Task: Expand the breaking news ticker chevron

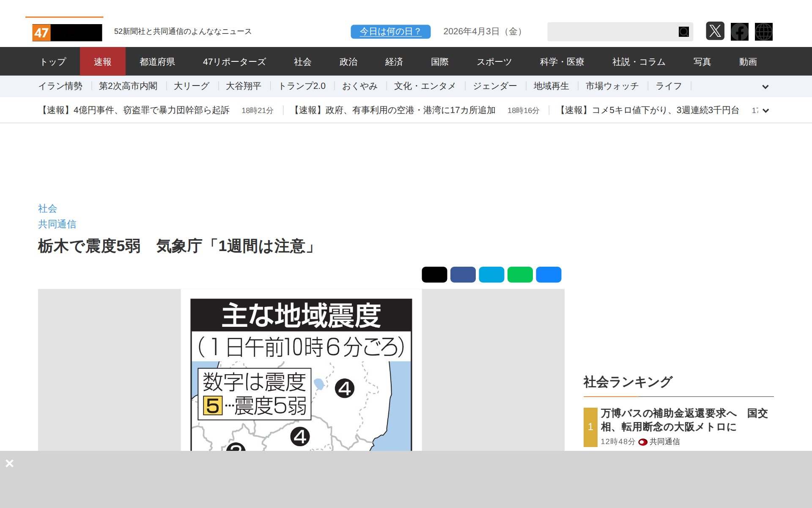Action: (765, 111)
